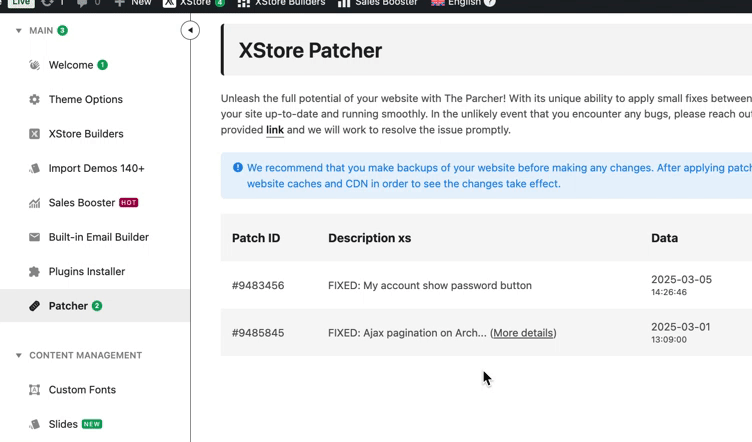This screenshot has height=442, width=752.
Task: Open Custom Fonts sidebar icon
Action: (35, 390)
